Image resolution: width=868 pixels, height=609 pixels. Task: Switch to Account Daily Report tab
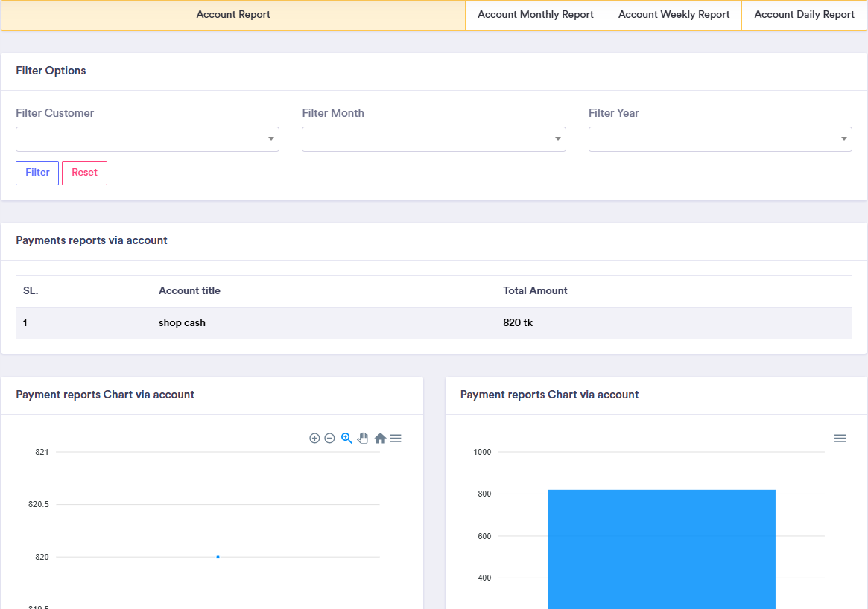804,15
